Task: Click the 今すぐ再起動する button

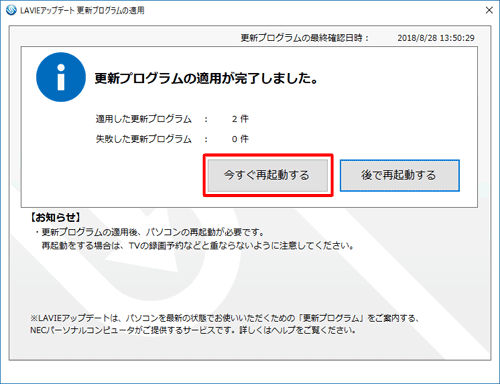Action: point(268,175)
